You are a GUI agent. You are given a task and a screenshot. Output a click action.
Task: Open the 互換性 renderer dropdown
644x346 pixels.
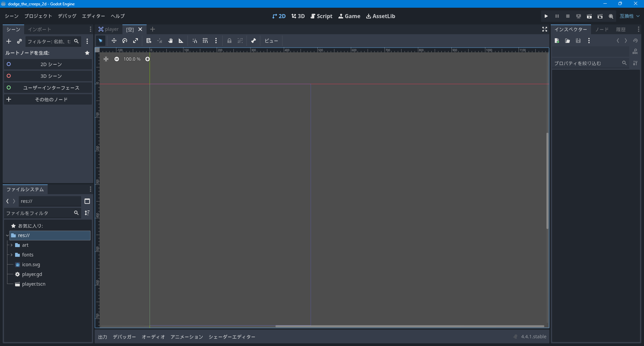tap(630, 16)
